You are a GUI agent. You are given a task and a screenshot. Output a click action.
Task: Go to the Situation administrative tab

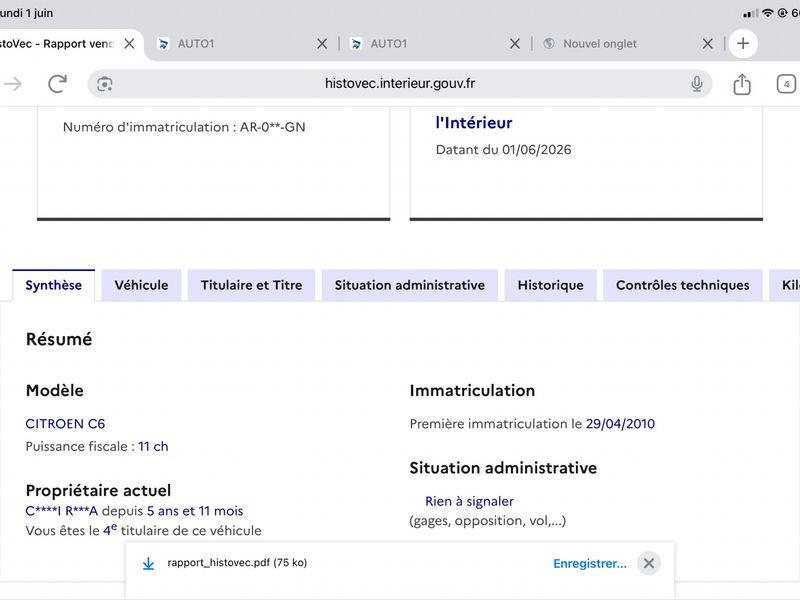(x=410, y=285)
